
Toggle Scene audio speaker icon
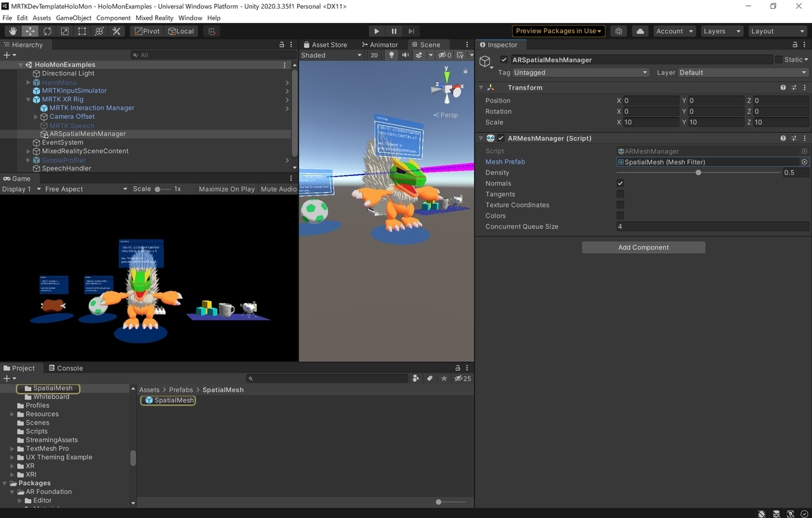tap(405, 55)
